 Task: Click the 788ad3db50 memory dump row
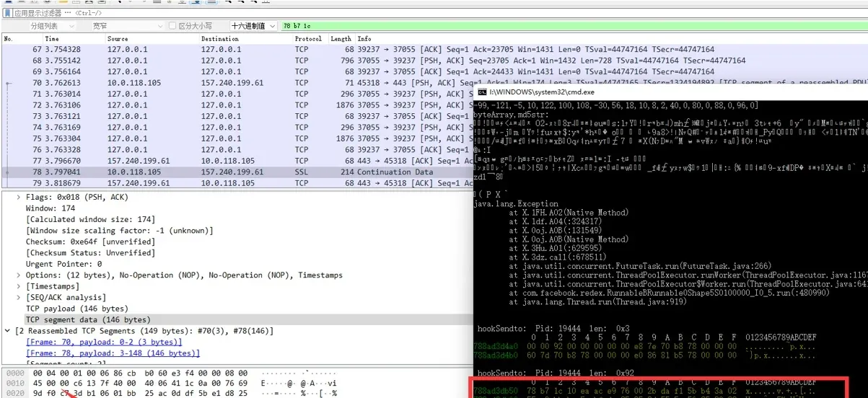pyautogui.click(x=646, y=390)
